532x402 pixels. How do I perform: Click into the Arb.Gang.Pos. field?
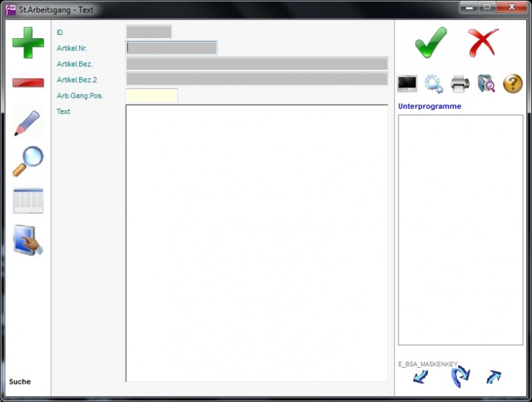click(x=152, y=95)
